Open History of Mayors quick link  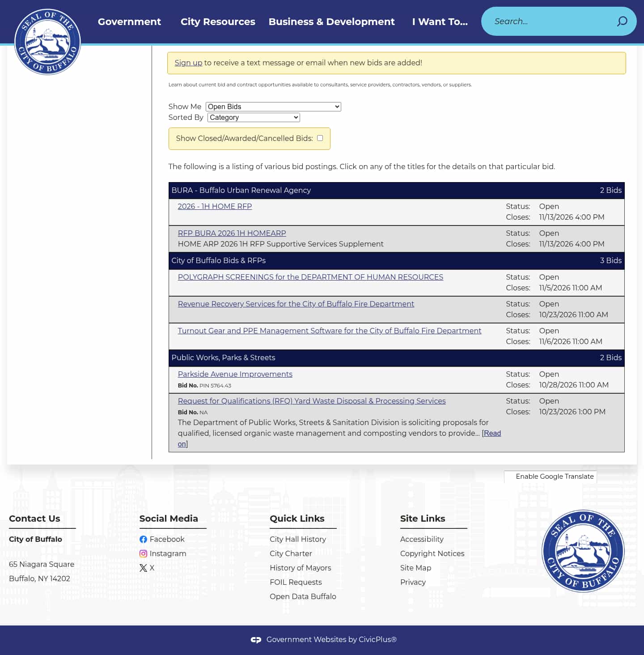tap(300, 568)
